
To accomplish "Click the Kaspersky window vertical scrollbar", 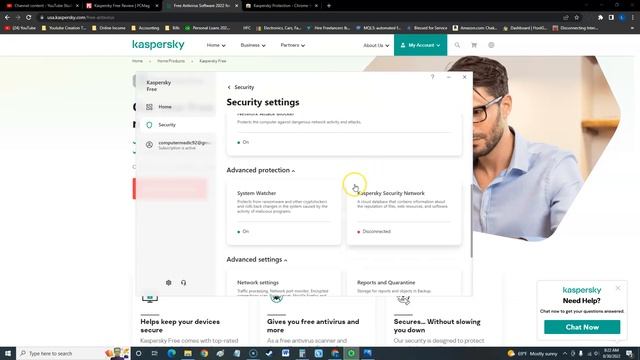I will click(x=471, y=220).
